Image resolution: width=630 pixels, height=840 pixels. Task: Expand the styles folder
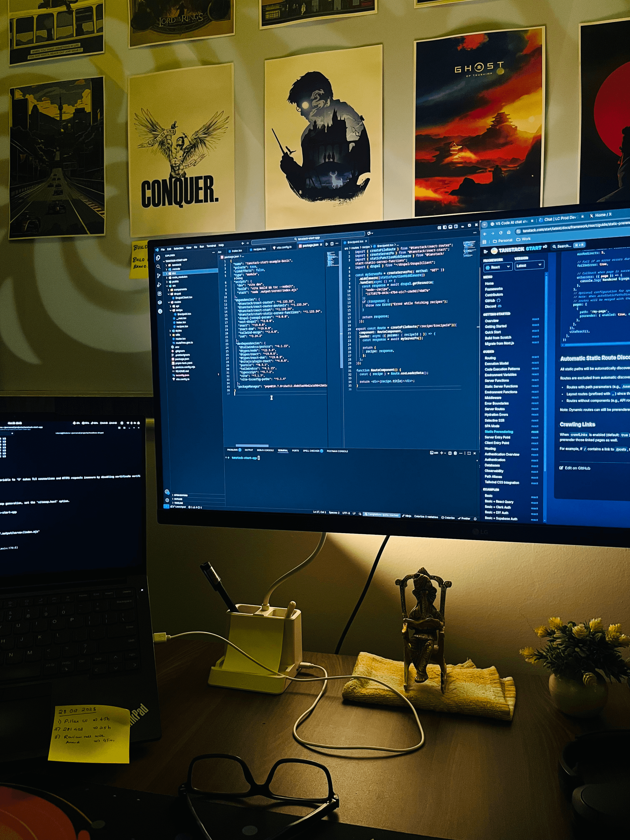(176, 331)
